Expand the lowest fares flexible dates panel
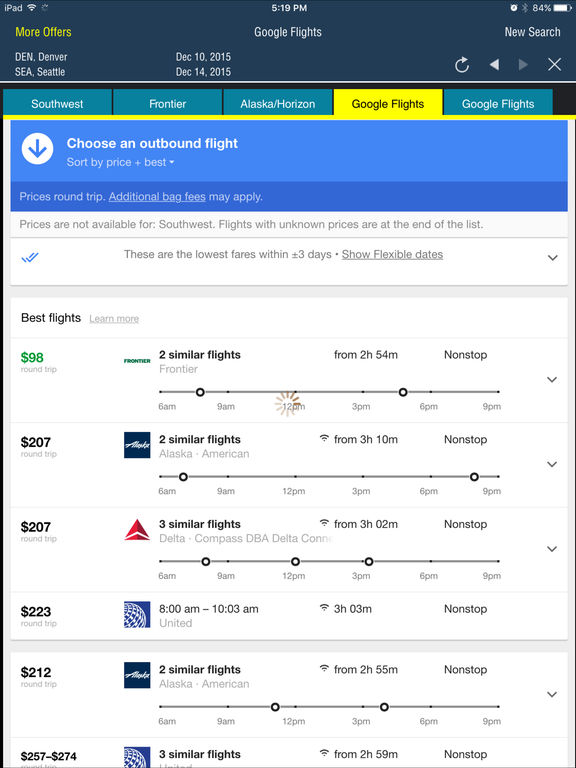Screen dimensions: 576x768 click(x=552, y=258)
